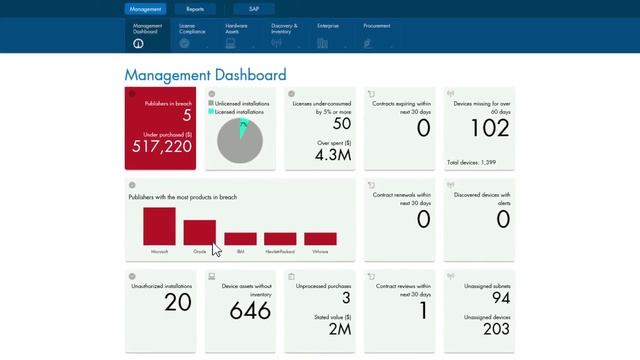Click the IBM bar in breach chart
640x360 pixels.
point(240,239)
